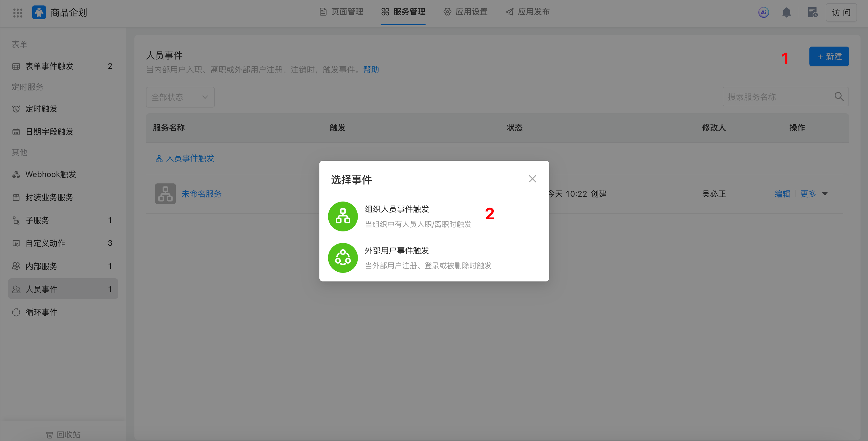Choose the 组织人员事件触发 green icon
This screenshot has height=441, width=868.
pos(343,216)
